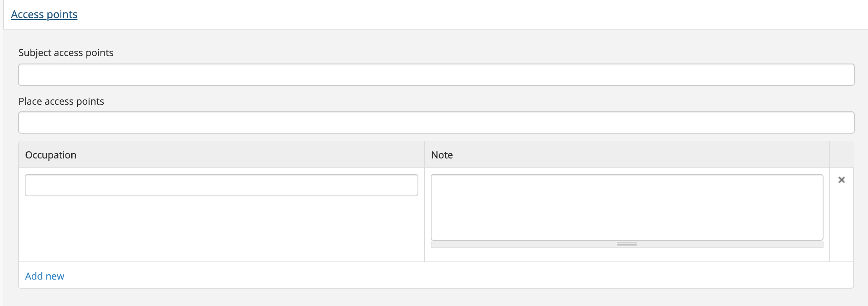The width and height of the screenshot is (868, 306).
Task: Add new occupation row
Action: (x=44, y=276)
